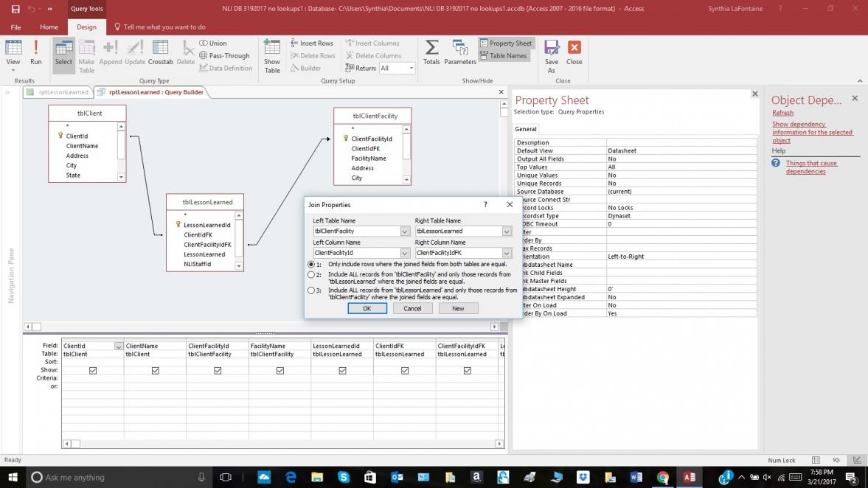Uncheck Show box for FacilityName column
868x488 pixels.
(280, 371)
